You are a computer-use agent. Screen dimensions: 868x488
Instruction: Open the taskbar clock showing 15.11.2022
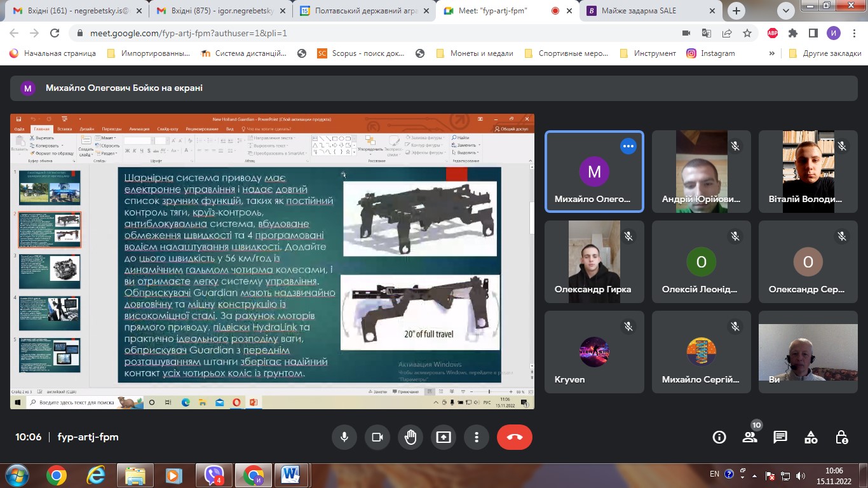(x=832, y=475)
